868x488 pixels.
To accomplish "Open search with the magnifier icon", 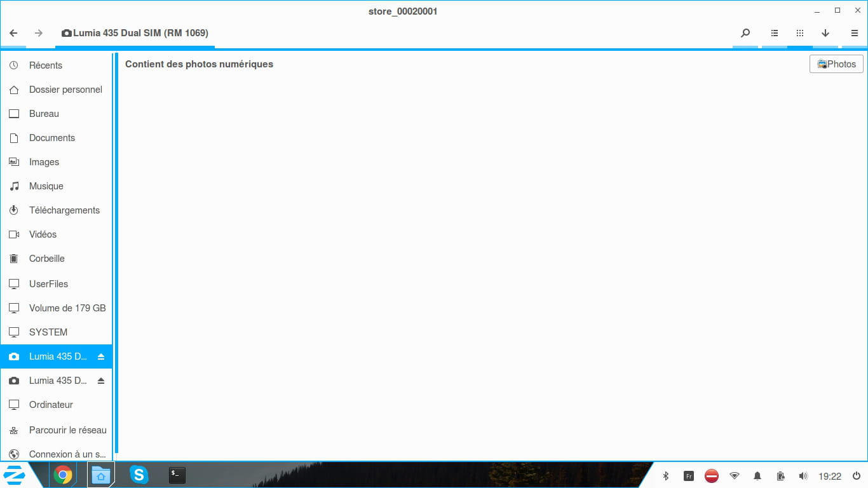I will [x=745, y=33].
